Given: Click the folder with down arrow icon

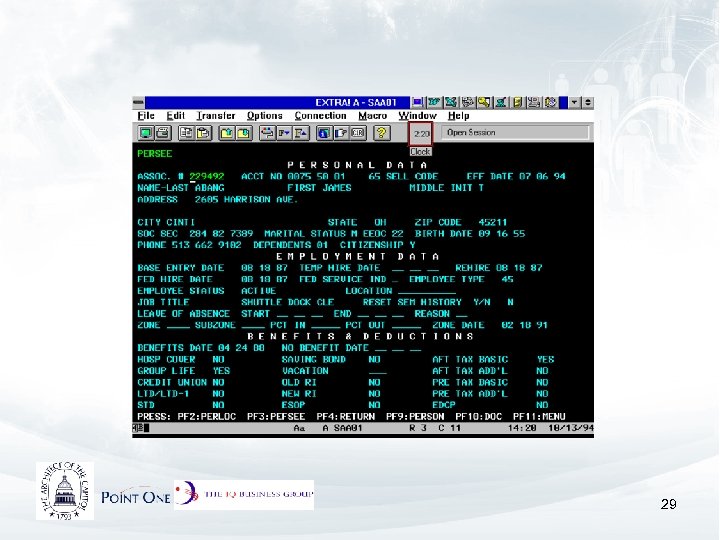Looking at the screenshot, I should click(x=243, y=133).
